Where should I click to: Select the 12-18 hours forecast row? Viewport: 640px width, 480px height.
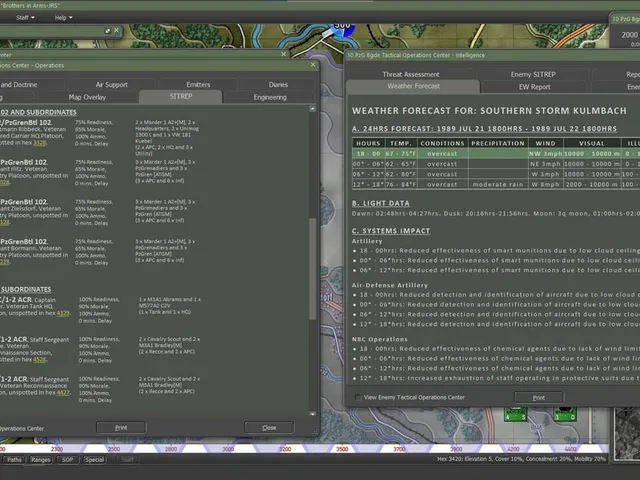pyautogui.click(x=496, y=184)
